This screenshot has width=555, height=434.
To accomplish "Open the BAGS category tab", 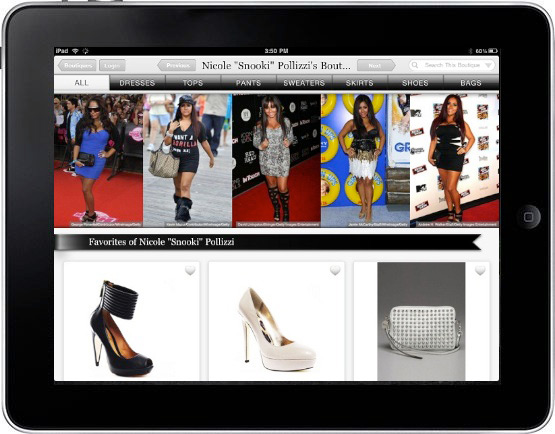I will 471,83.
